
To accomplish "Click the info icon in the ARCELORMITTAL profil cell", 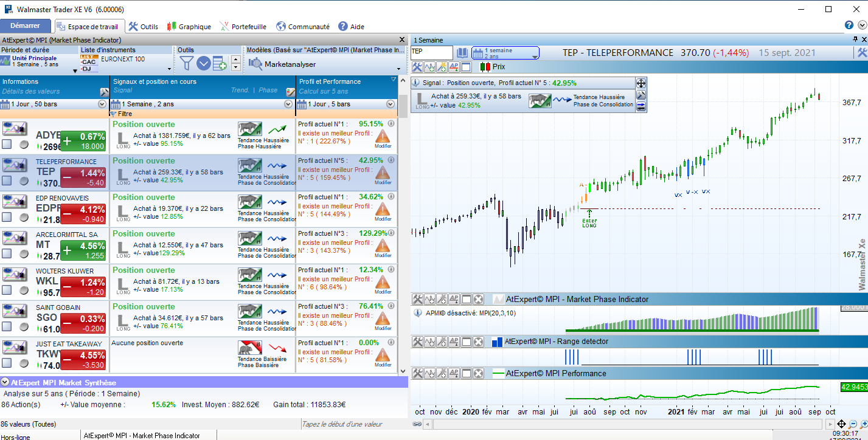I will click(x=391, y=233).
